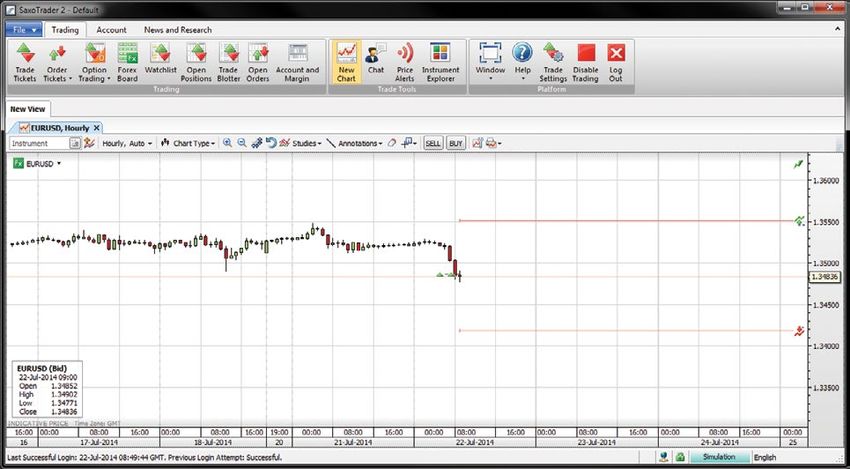Image resolution: width=850 pixels, height=469 pixels.
Task: Click the New Chart button
Action: pos(346,63)
